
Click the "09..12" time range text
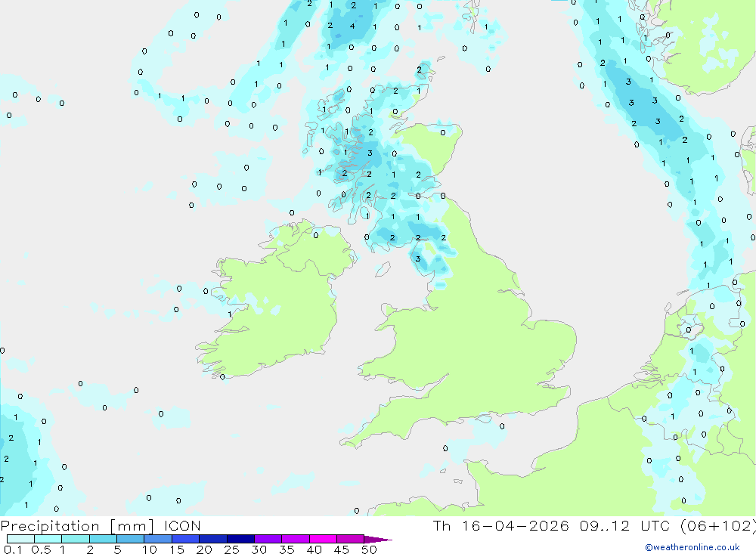(x=605, y=525)
